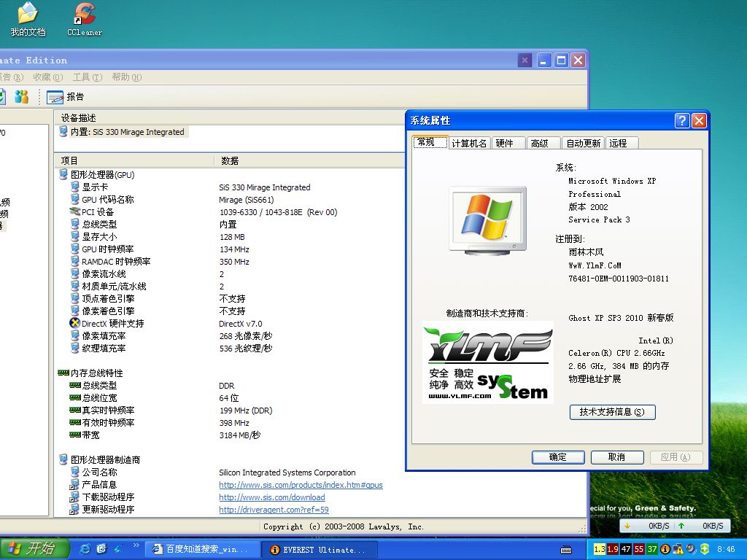Switch to 百度知道搜索 taskbar window
This screenshot has height=560, width=747.
(201, 550)
